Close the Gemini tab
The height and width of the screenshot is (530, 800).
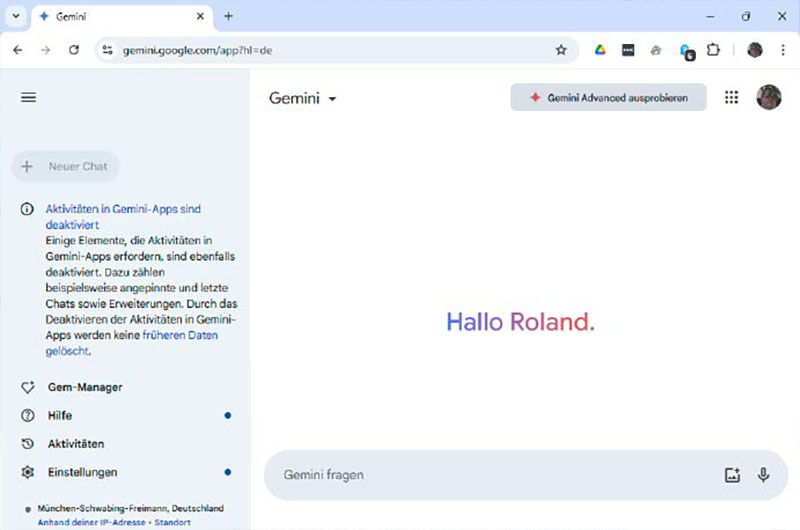click(200, 16)
